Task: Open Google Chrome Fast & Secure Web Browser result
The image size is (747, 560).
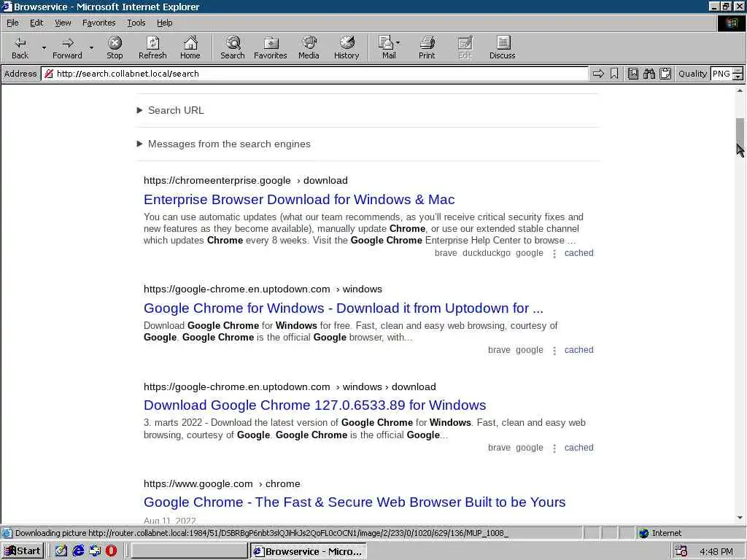Action: (x=355, y=502)
